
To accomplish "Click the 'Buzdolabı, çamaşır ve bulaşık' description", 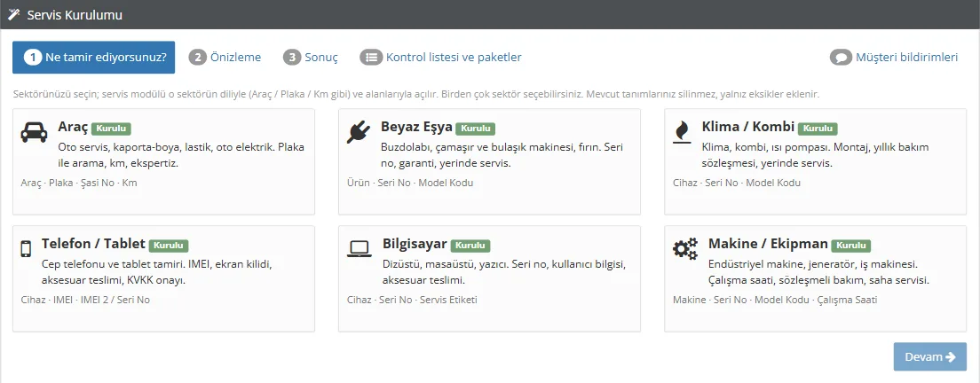I will pos(502,155).
